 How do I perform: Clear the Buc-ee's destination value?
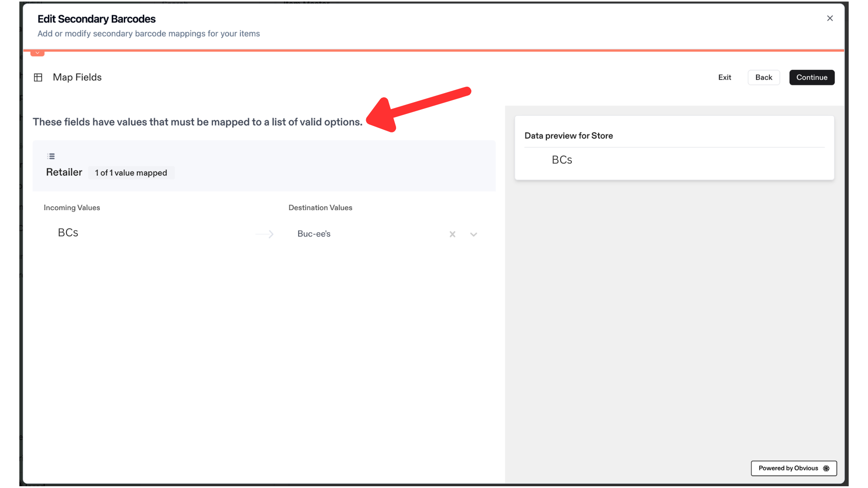coord(452,234)
